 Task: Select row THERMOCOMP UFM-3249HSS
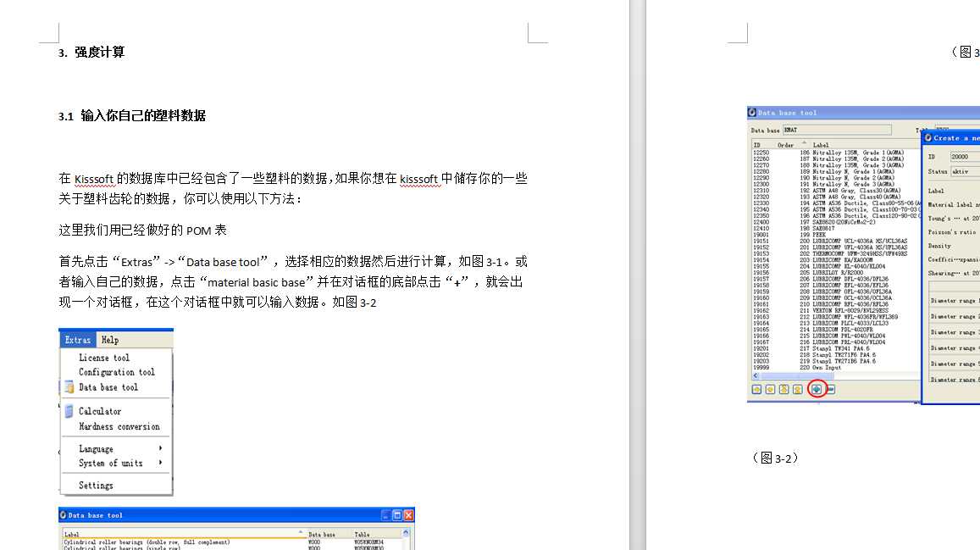coord(836,253)
